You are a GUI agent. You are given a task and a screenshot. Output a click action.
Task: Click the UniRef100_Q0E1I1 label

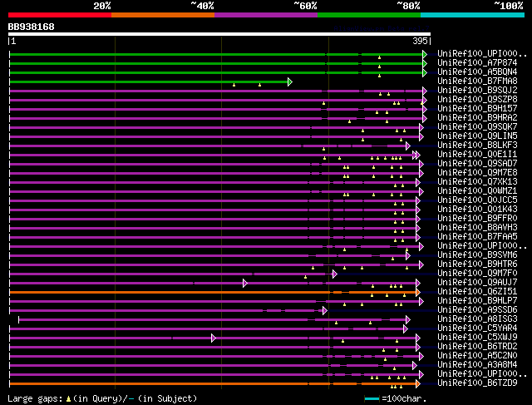coord(477,155)
